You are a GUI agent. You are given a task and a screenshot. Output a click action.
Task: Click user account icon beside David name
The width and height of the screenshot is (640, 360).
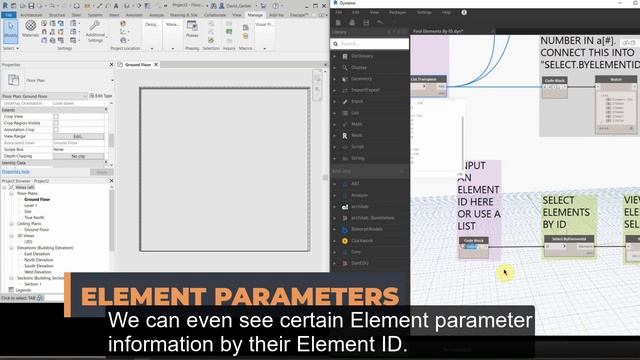point(222,6)
